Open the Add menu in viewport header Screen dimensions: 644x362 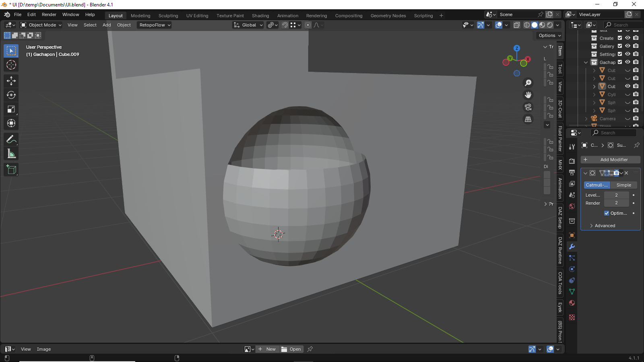[107, 25]
